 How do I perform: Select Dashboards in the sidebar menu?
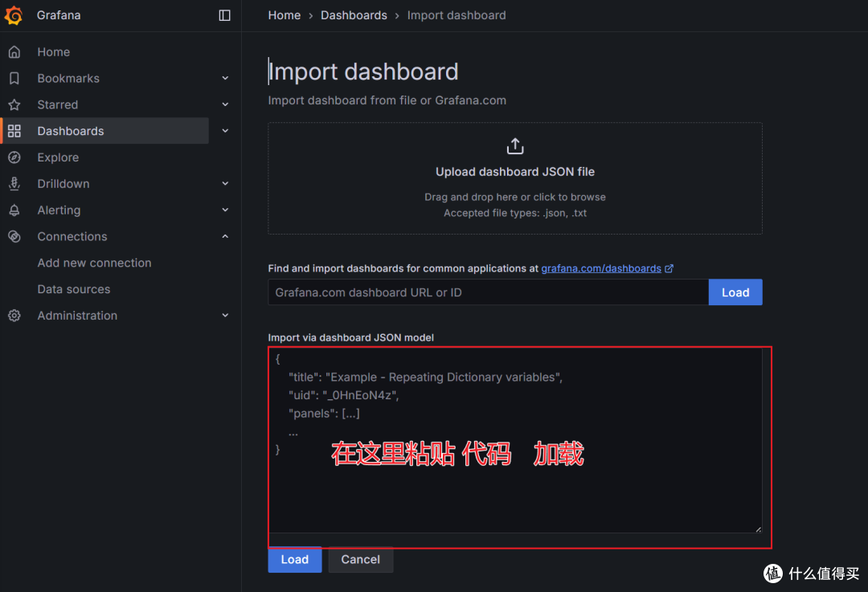70,131
